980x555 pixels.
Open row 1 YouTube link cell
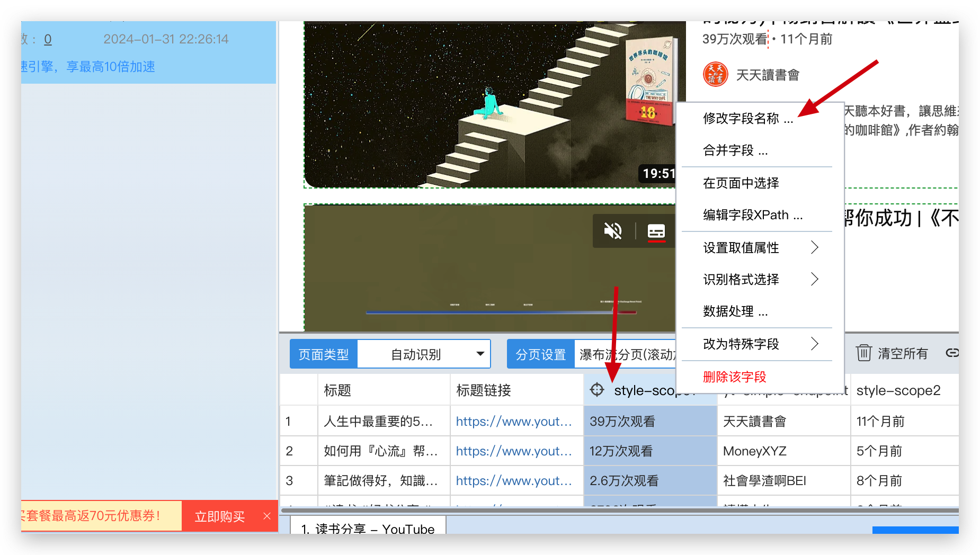(x=516, y=422)
